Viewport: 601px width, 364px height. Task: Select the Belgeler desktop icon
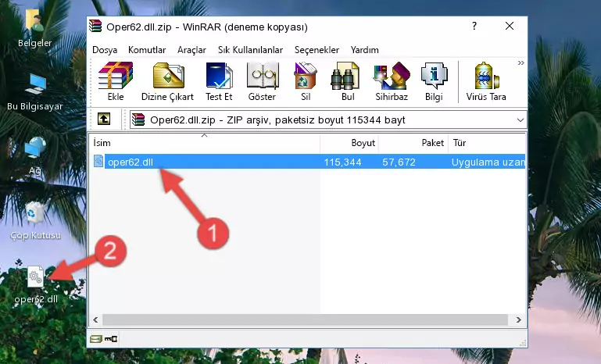click(34, 29)
